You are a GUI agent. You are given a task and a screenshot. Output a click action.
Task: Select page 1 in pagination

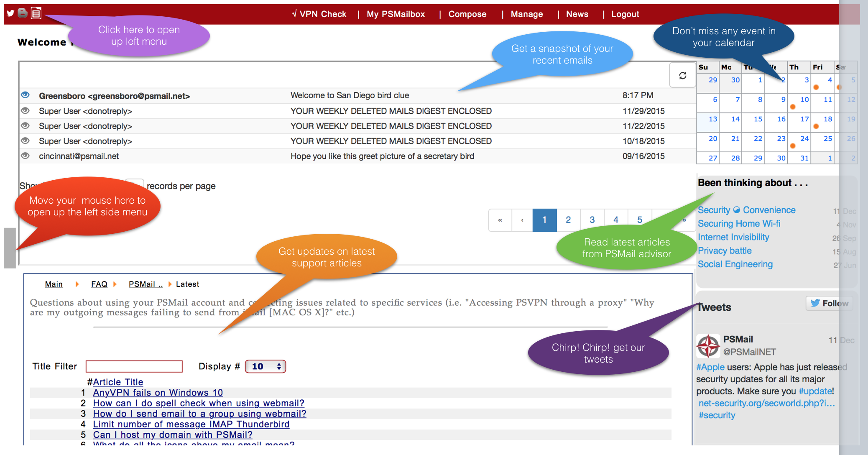544,220
